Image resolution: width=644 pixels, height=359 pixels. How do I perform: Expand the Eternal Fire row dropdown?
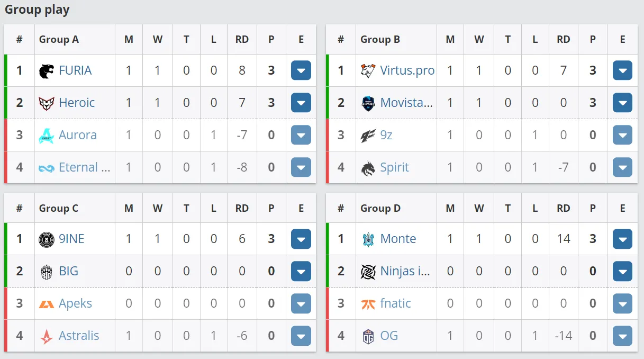click(x=301, y=167)
